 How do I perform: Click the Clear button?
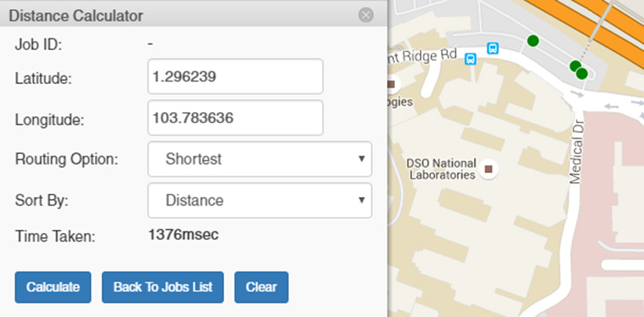[261, 287]
